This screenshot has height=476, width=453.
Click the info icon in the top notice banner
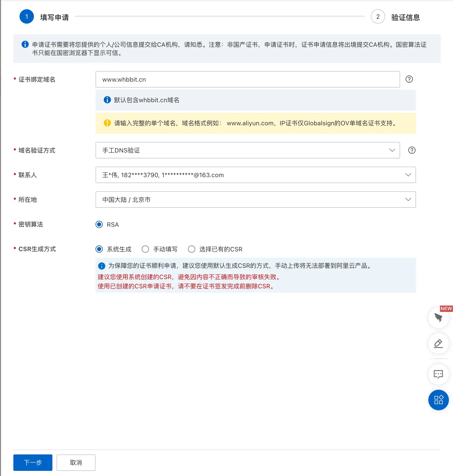pos(25,44)
